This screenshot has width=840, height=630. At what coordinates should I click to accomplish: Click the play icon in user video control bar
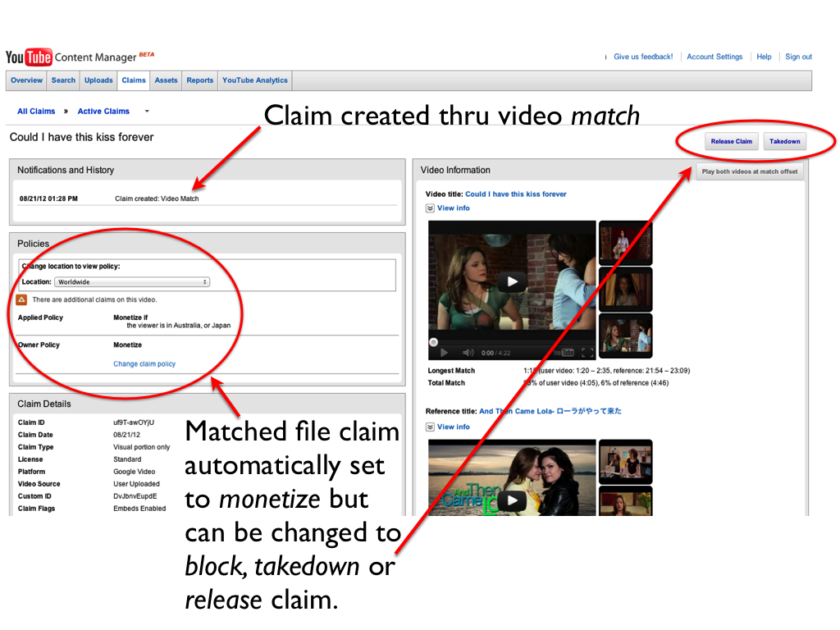point(444,353)
